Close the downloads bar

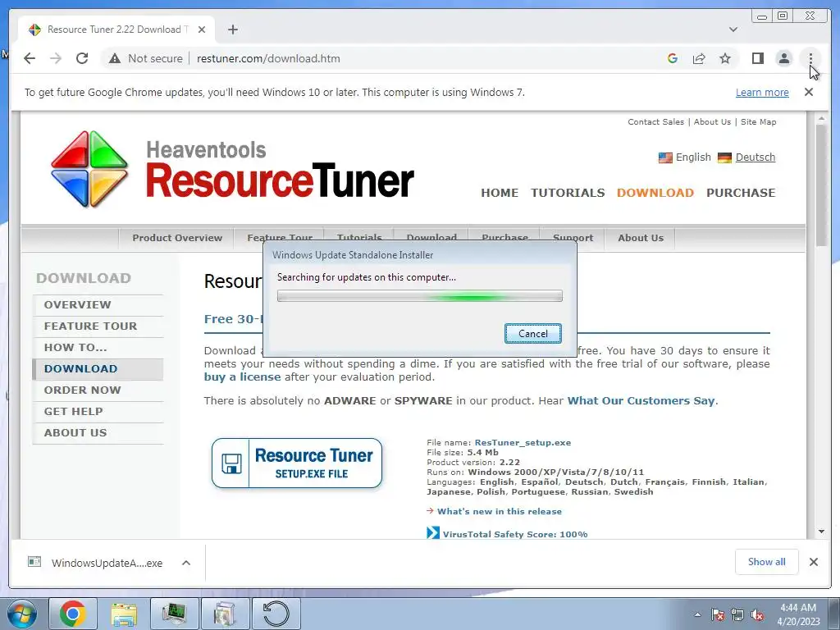click(814, 562)
